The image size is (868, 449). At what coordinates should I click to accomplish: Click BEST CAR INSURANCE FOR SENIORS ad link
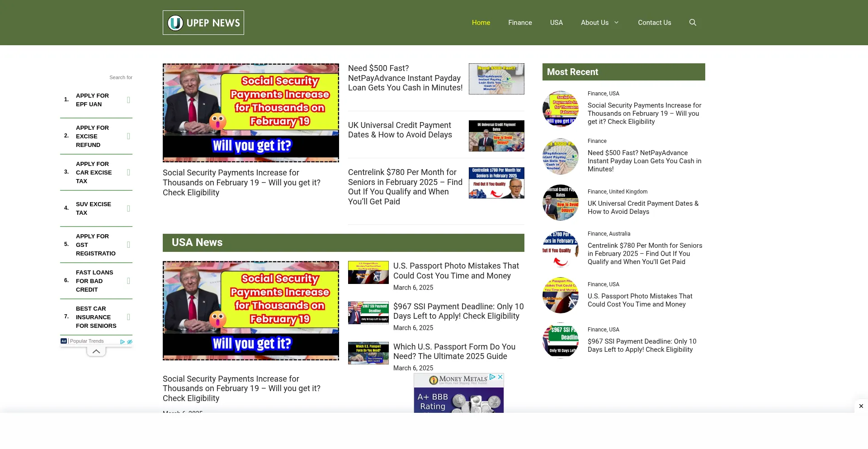pos(96,317)
